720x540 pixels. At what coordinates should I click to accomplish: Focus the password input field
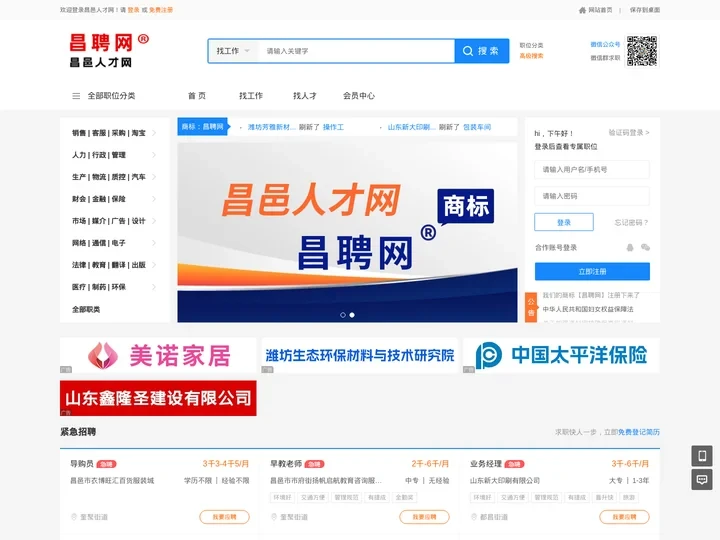[x=592, y=196]
